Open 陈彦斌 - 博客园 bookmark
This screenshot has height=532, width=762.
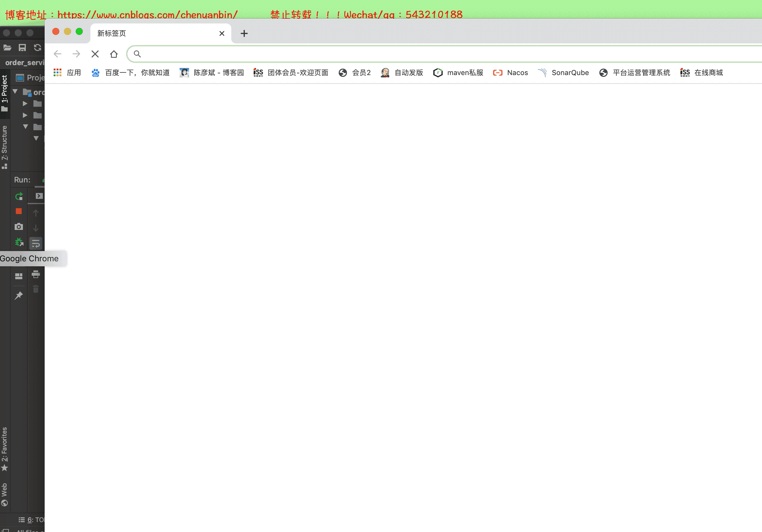click(212, 73)
